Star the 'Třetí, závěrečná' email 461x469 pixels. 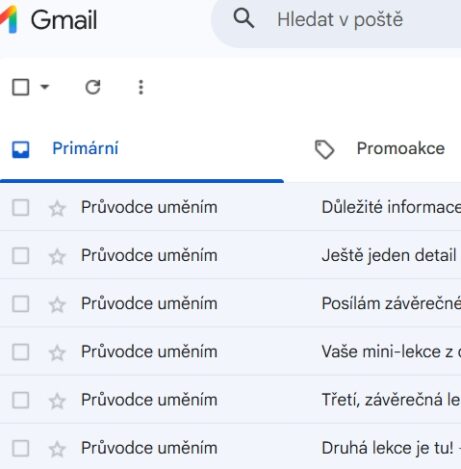click(57, 401)
